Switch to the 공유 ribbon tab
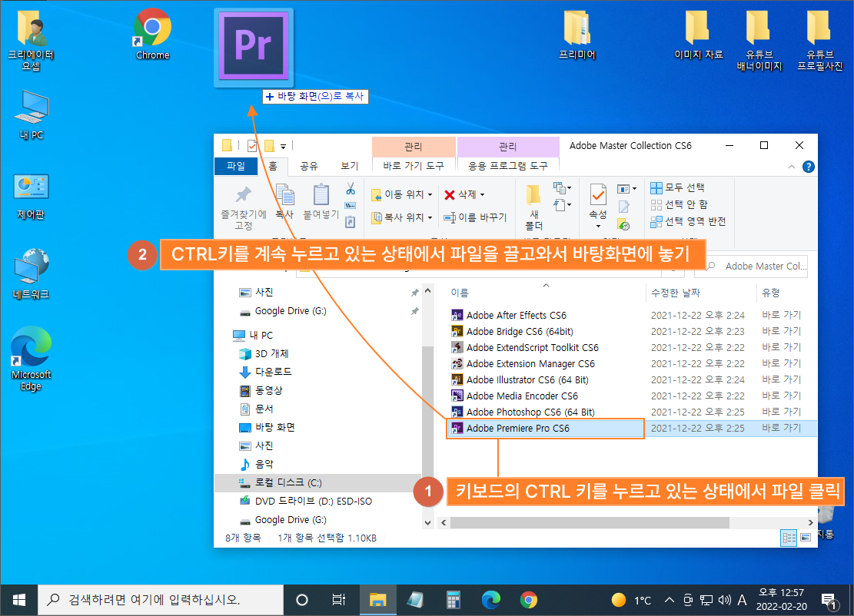Screen dimensions: 854x616 309,166
